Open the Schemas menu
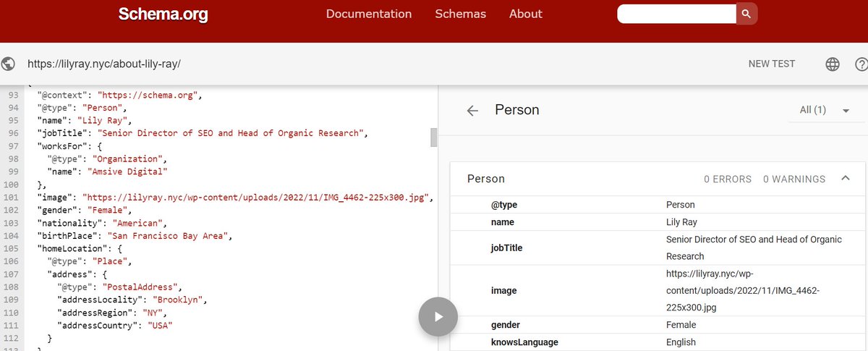Viewport: 868px width, 351px height. coord(461,14)
